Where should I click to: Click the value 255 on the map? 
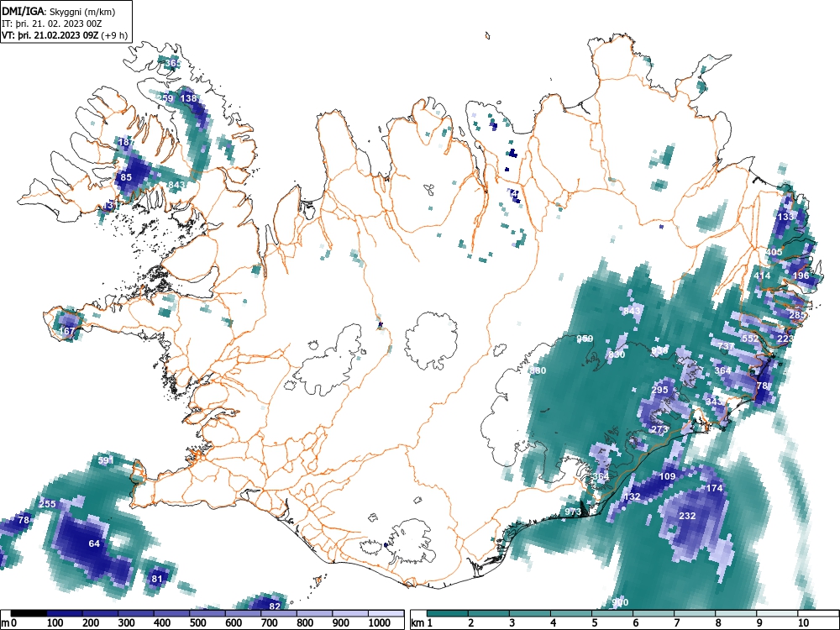[48, 503]
